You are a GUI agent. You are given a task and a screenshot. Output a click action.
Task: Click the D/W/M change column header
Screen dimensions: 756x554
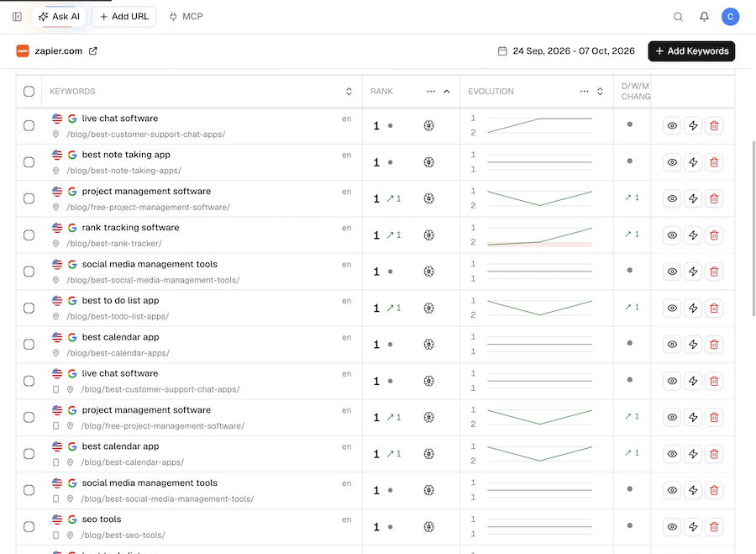(x=636, y=91)
